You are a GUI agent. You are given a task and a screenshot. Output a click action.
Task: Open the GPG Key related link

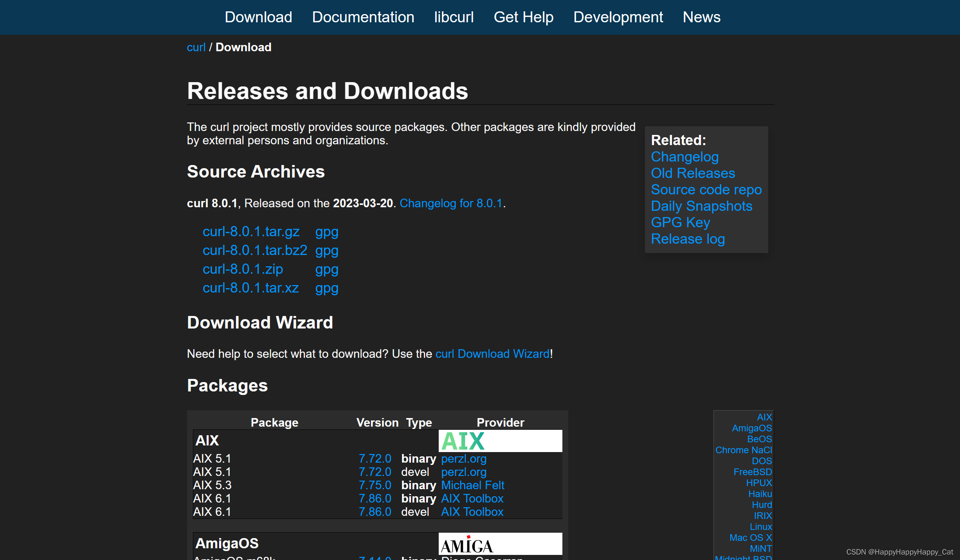(680, 223)
